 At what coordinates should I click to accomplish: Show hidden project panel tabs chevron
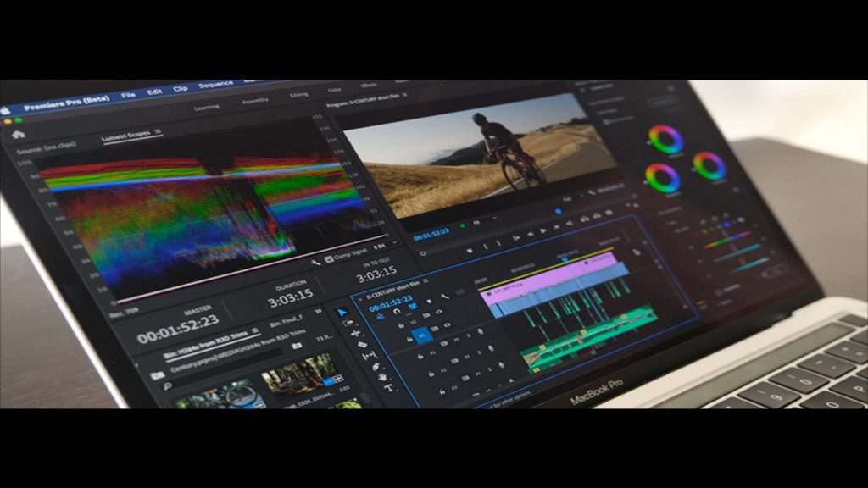coord(319,312)
